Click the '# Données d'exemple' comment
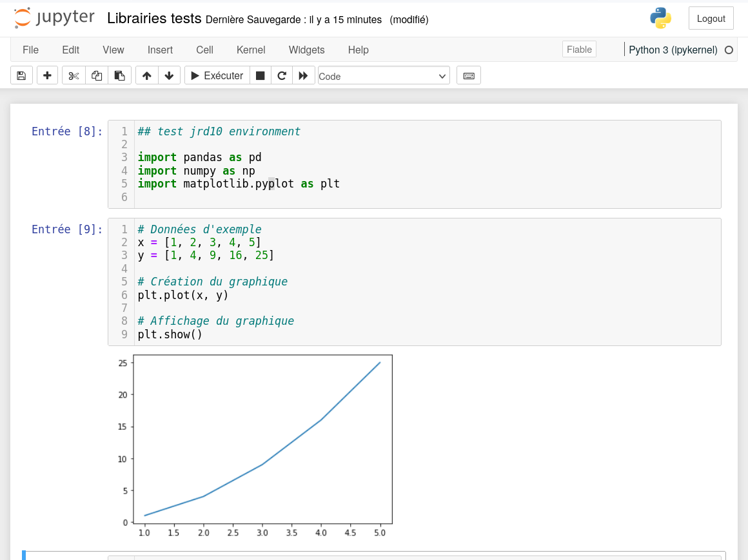Image resolution: width=748 pixels, height=560 pixels. pos(199,229)
